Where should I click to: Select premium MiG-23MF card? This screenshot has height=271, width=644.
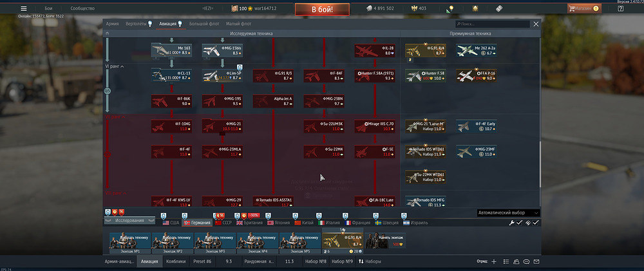(477, 151)
